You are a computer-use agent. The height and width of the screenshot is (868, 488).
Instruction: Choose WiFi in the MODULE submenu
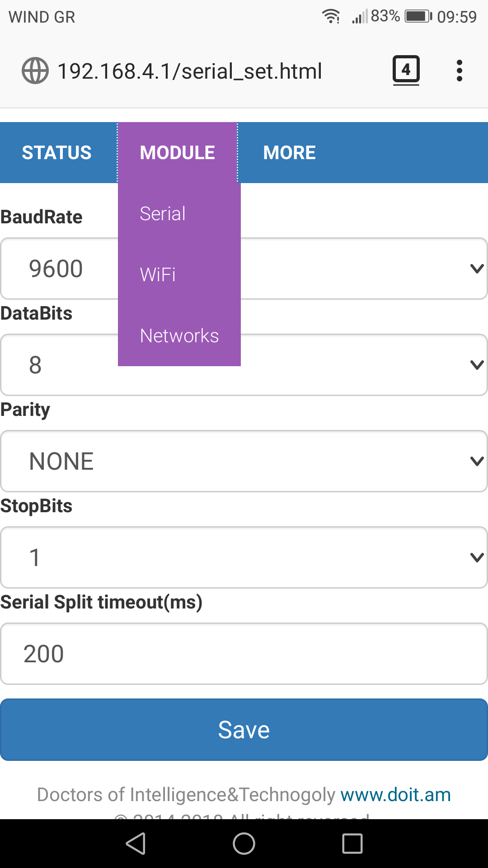tap(158, 275)
